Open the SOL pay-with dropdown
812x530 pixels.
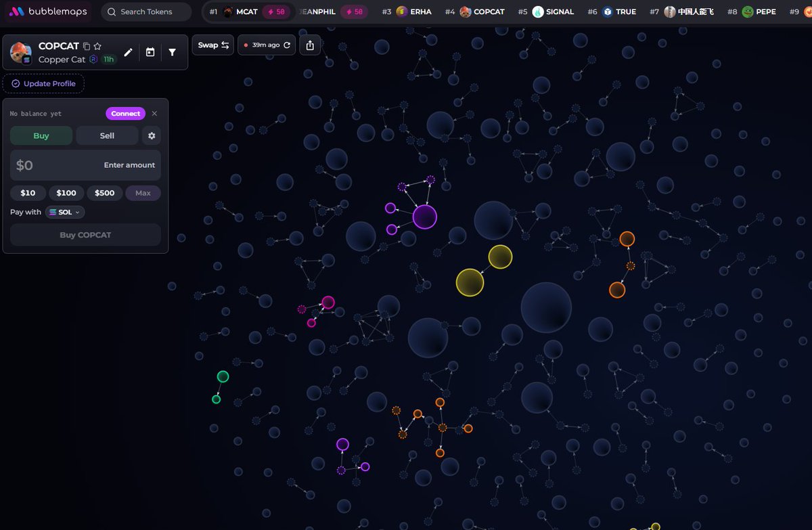(x=65, y=212)
